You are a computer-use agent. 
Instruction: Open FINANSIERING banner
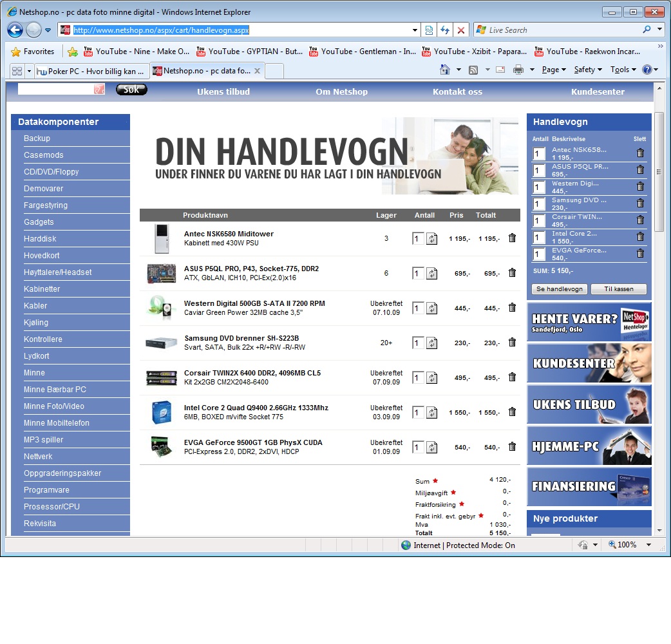pos(589,486)
